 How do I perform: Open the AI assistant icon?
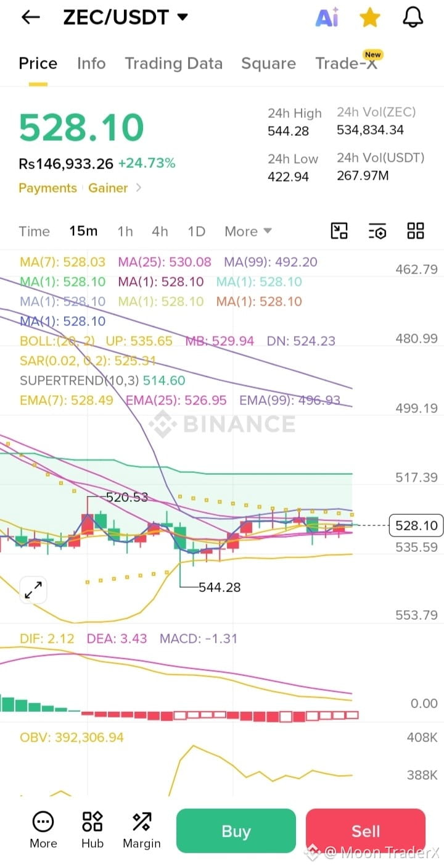click(x=327, y=18)
